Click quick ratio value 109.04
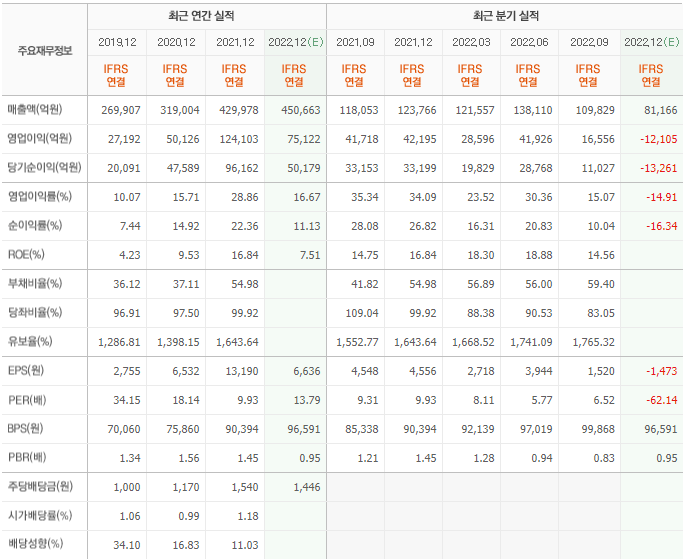The image size is (688, 559). [x=362, y=313]
